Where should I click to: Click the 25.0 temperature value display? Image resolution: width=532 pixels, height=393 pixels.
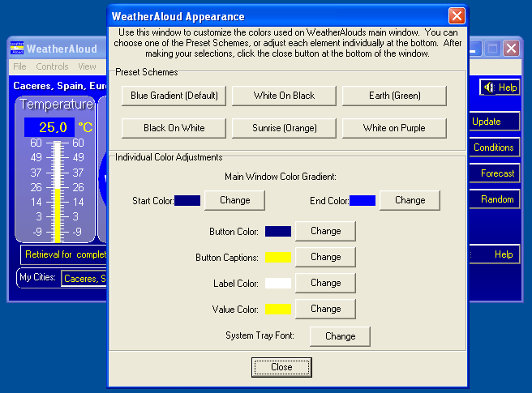(x=49, y=127)
